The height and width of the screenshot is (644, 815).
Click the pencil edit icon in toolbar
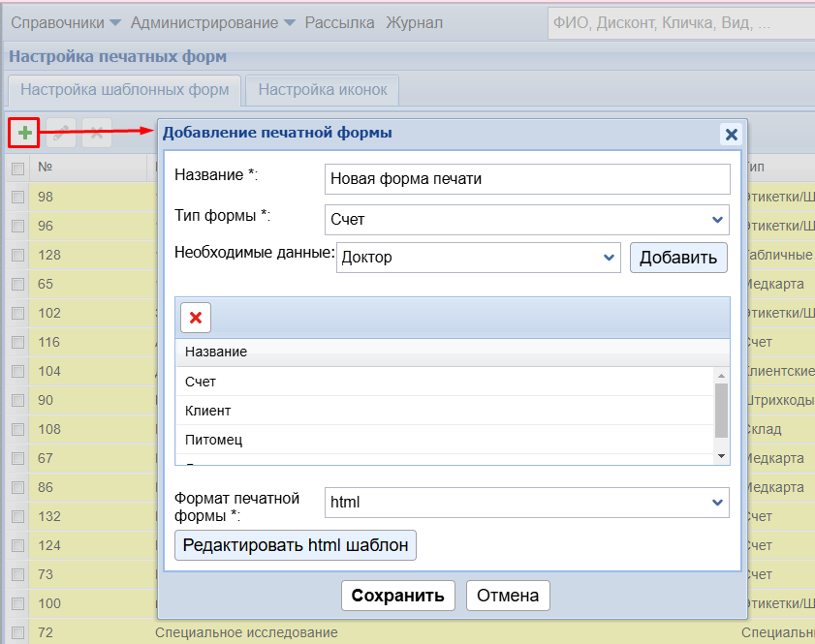pyautogui.click(x=60, y=133)
